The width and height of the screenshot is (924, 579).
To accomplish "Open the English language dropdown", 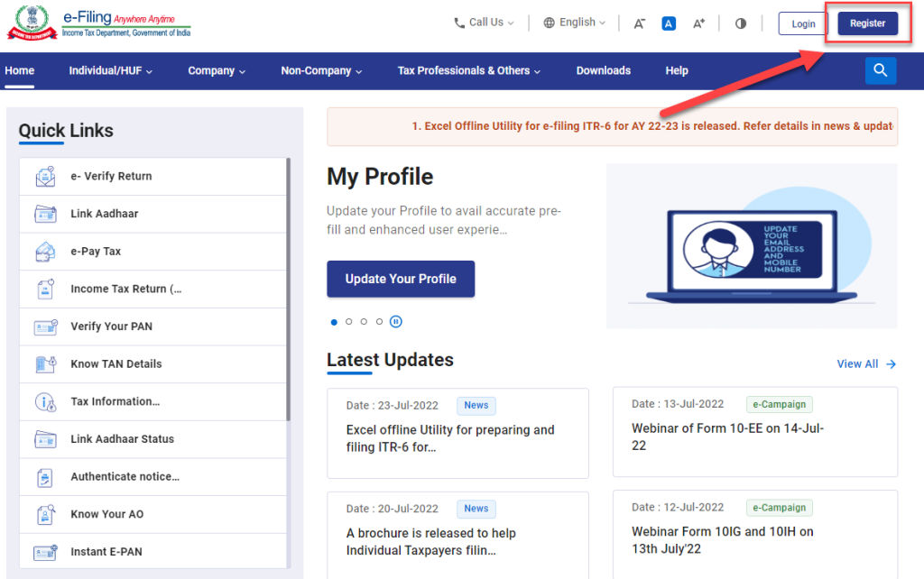I will (574, 23).
